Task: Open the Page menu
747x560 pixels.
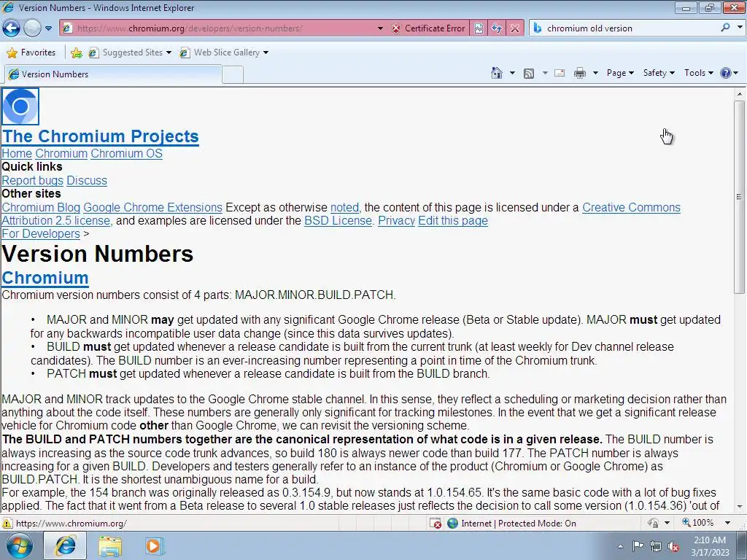Action: (x=620, y=73)
